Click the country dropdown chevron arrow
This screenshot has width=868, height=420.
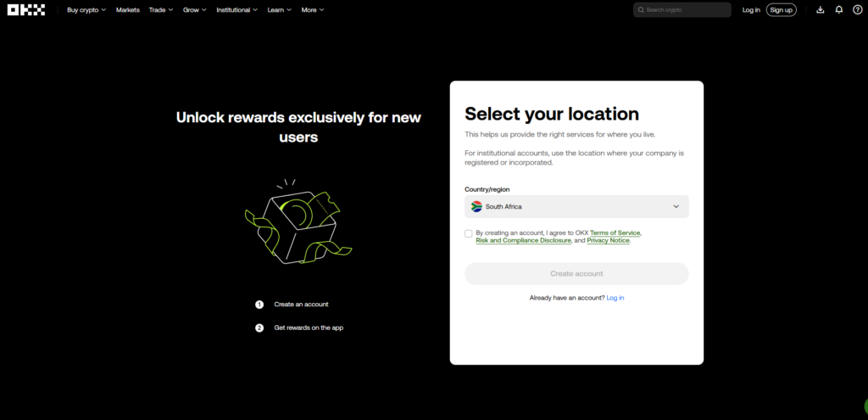(676, 207)
